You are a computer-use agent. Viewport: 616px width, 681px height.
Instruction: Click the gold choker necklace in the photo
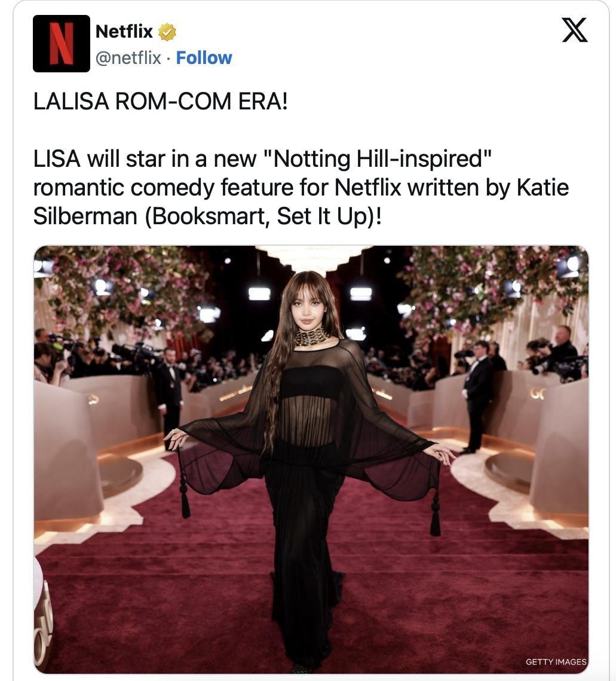coord(312,336)
